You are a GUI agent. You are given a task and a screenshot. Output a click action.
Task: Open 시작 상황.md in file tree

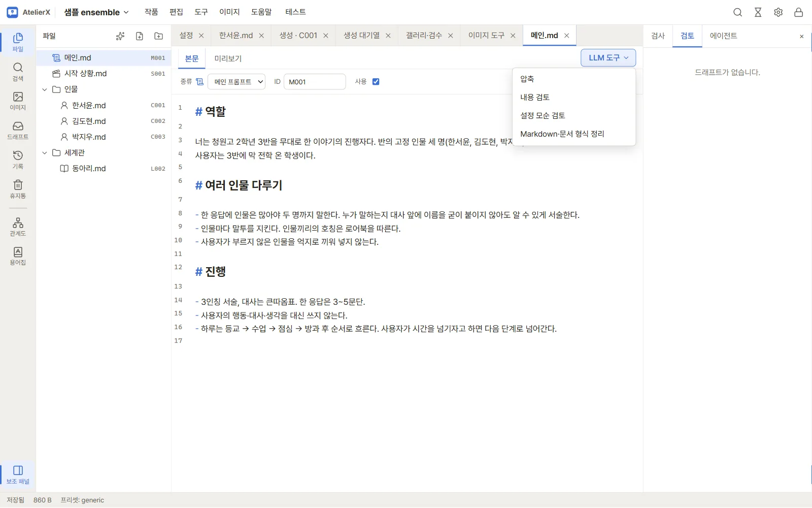click(104, 74)
